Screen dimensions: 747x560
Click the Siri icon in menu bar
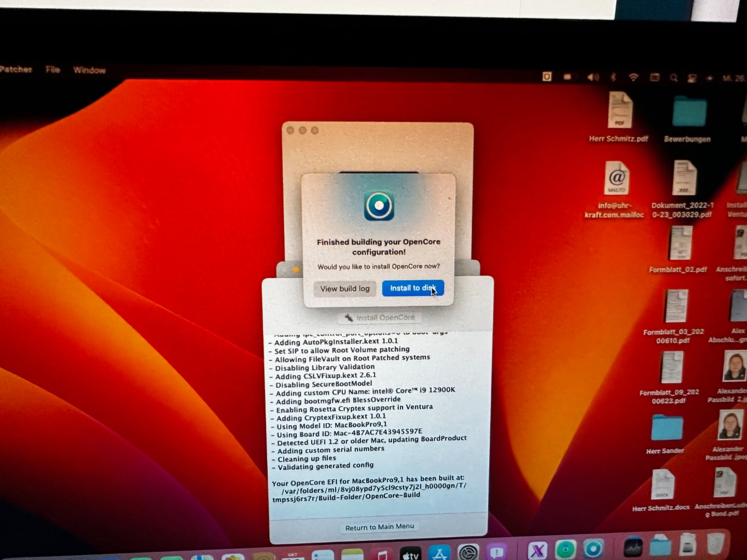click(710, 78)
